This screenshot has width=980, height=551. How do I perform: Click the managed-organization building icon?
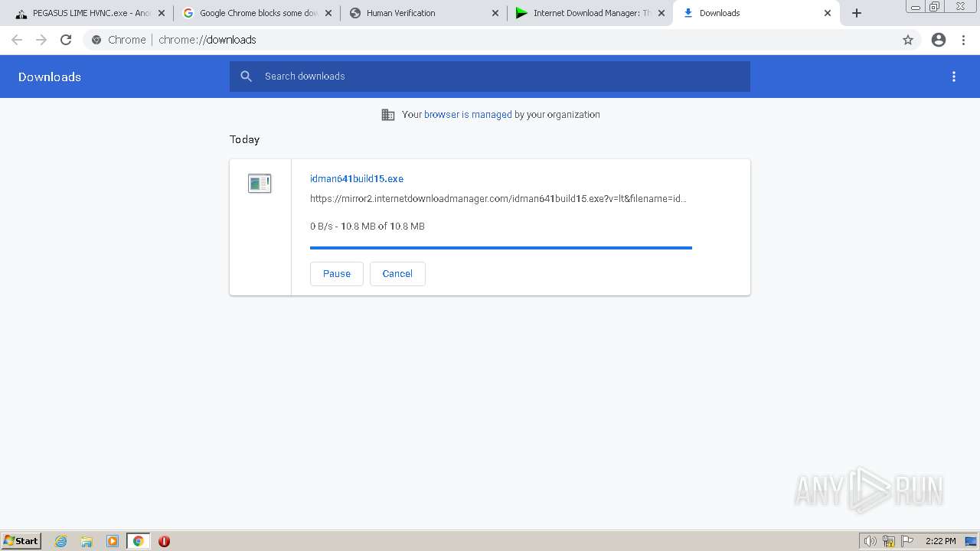tap(388, 115)
